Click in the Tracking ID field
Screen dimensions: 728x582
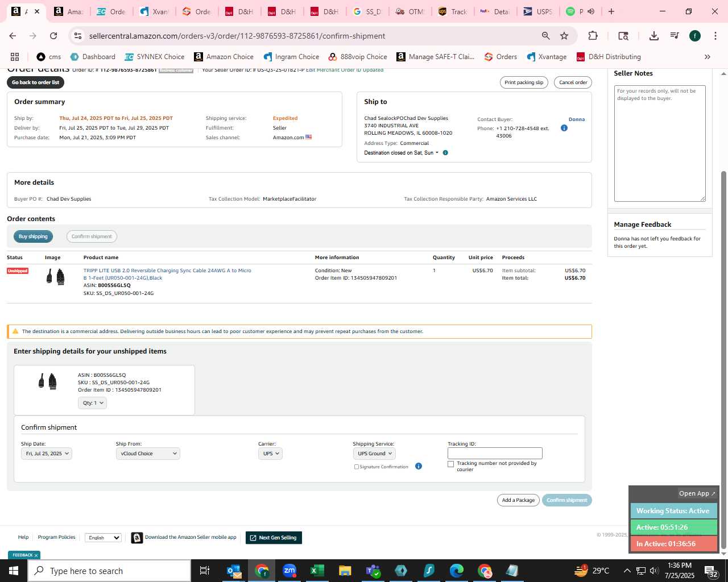pyautogui.click(x=495, y=454)
